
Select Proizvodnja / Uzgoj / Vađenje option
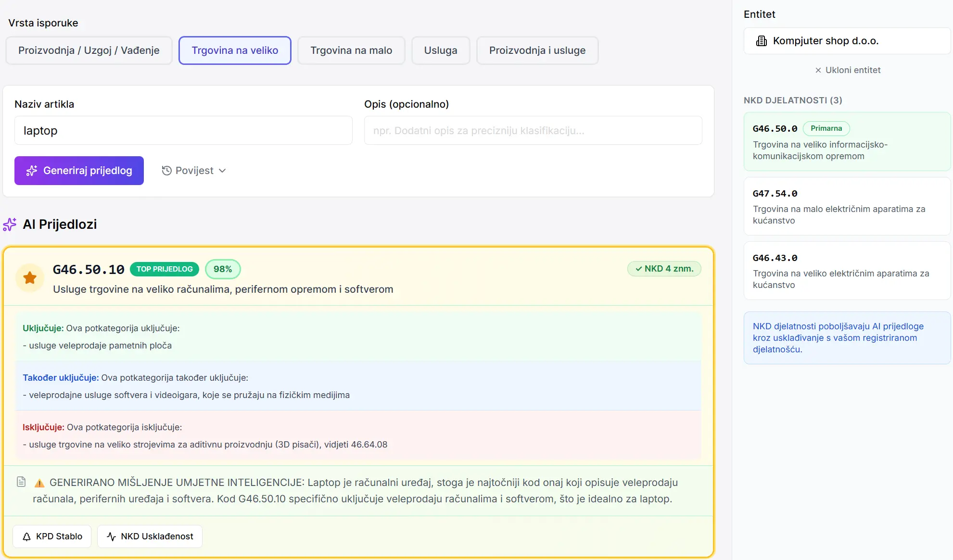pos(89,50)
